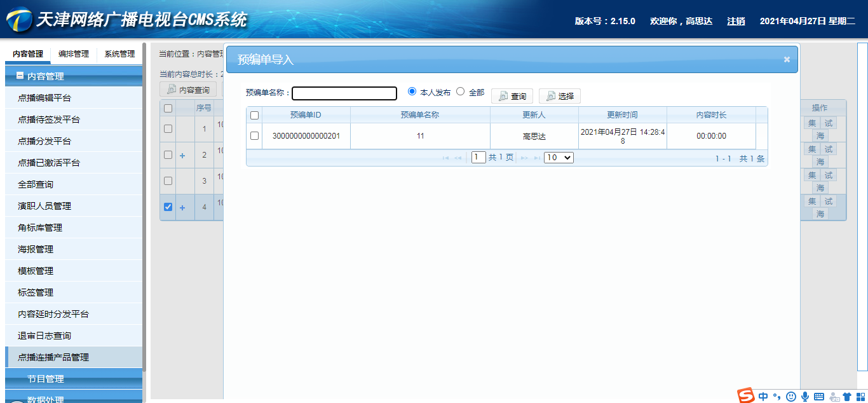868x403 pixels.
Task: Open the soft keyboard icon in IME bar
Action: point(819,397)
